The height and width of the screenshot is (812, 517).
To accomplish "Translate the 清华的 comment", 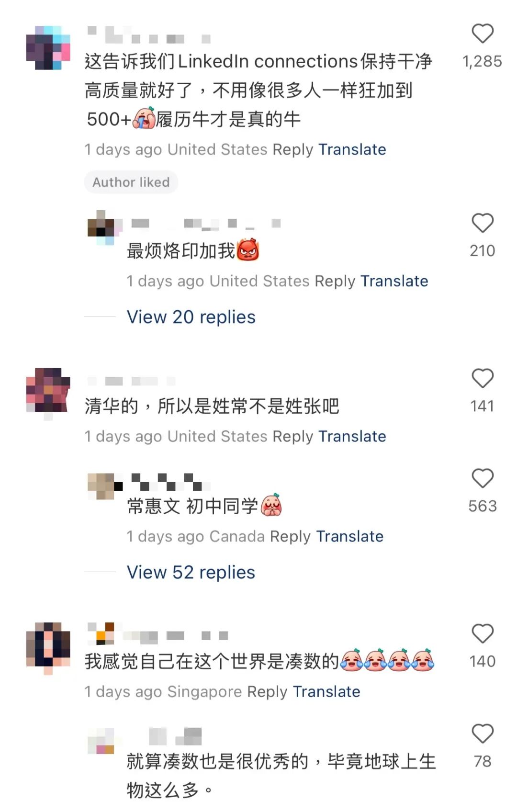I will pyautogui.click(x=352, y=436).
